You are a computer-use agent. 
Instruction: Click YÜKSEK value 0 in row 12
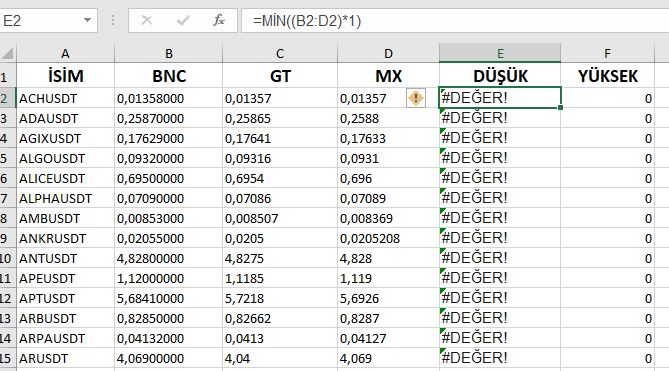(607, 299)
